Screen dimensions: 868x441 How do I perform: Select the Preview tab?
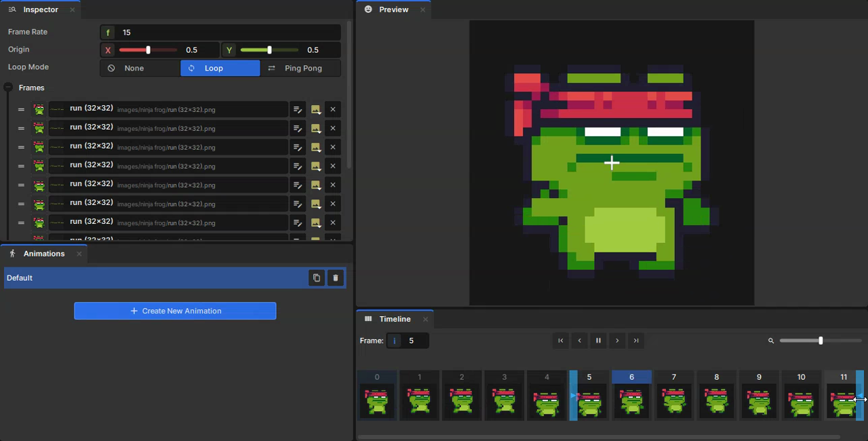(393, 9)
